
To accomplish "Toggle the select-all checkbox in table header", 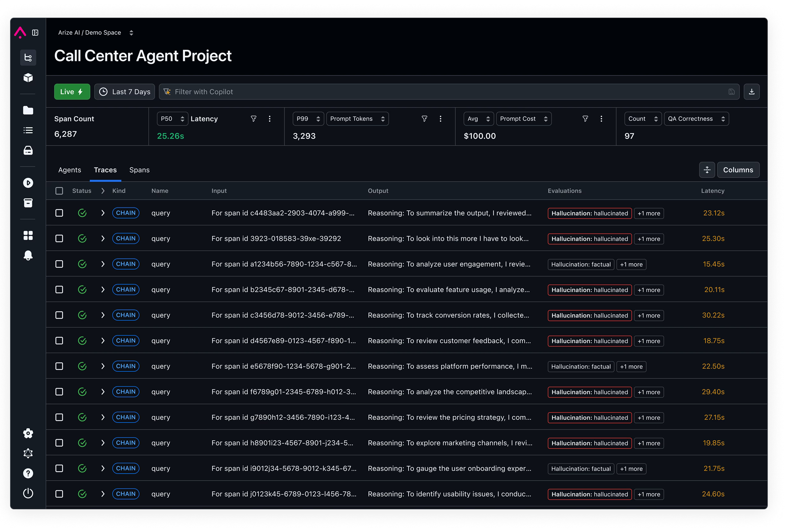I will 59,191.
